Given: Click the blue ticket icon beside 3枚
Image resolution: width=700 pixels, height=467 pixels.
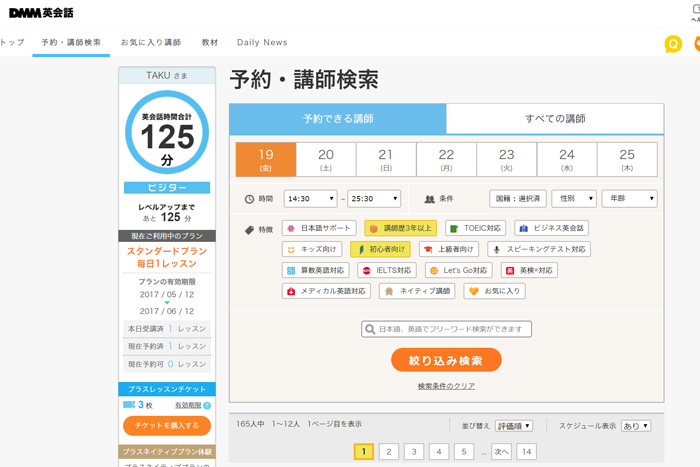Looking at the screenshot, I should pos(129,405).
